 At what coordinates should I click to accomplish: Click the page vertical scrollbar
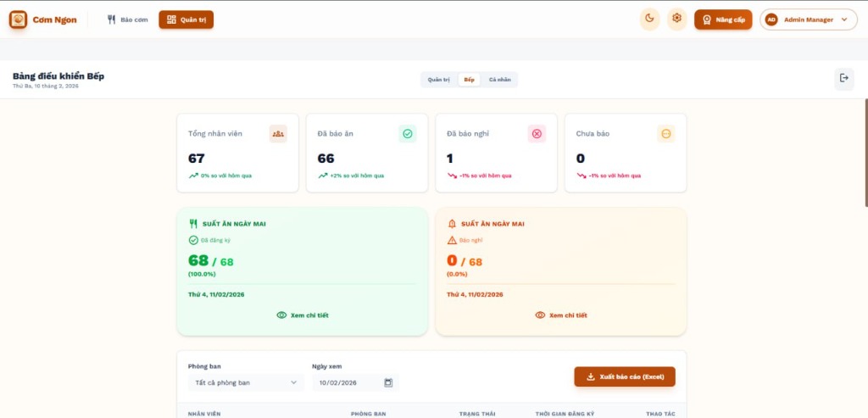click(865, 153)
